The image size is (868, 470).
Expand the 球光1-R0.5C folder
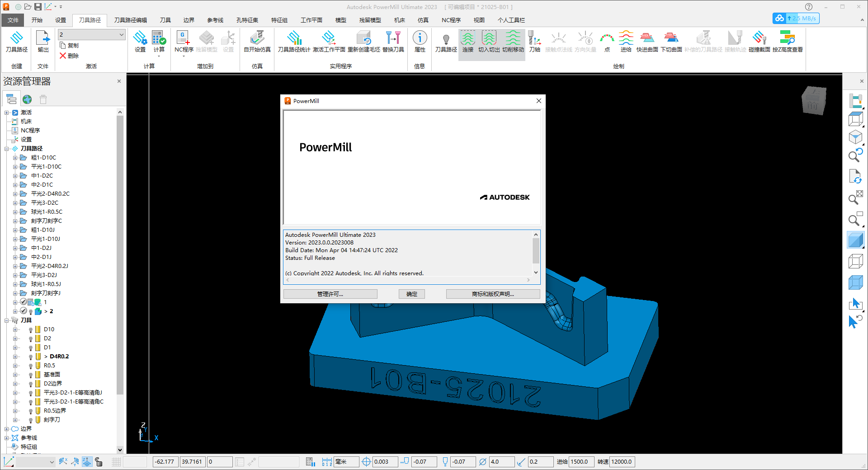(15, 212)
